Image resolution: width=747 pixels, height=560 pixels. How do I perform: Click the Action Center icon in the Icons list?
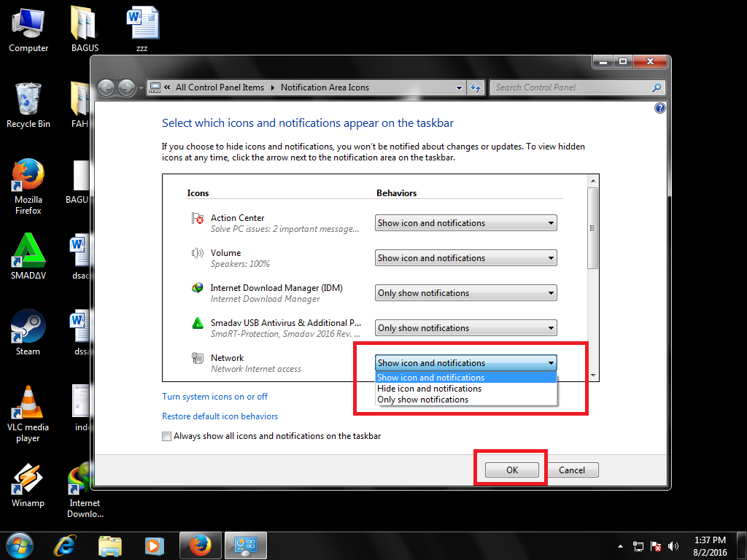197,218
